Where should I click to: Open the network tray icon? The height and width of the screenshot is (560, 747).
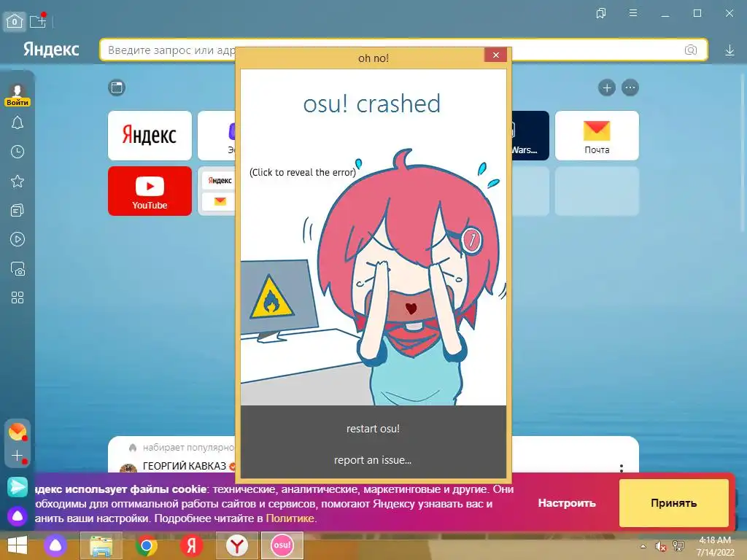tap(678, 545)
